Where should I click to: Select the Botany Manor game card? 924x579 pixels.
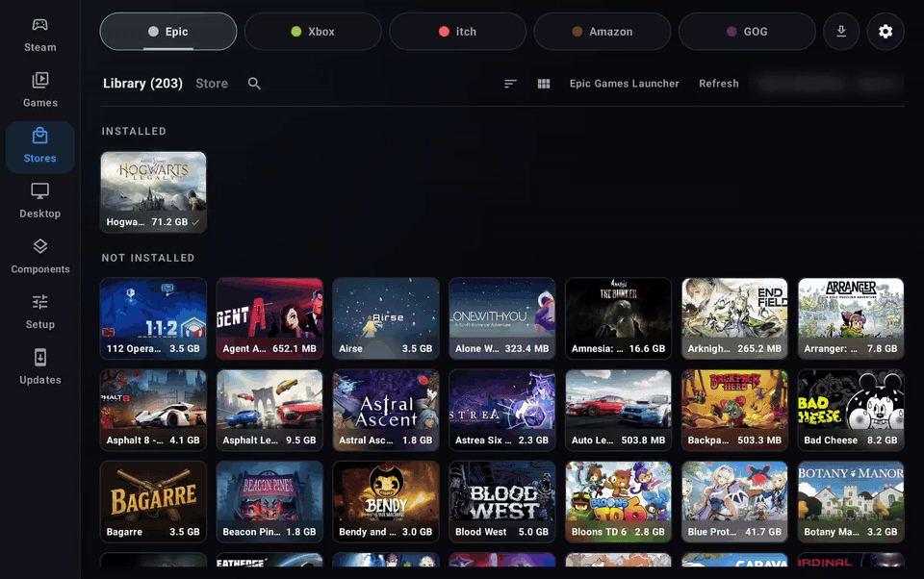[851, 502]
